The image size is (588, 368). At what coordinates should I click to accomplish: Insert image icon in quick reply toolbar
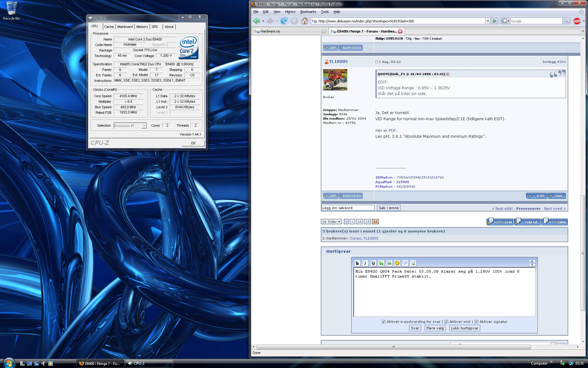pos(389,263)
